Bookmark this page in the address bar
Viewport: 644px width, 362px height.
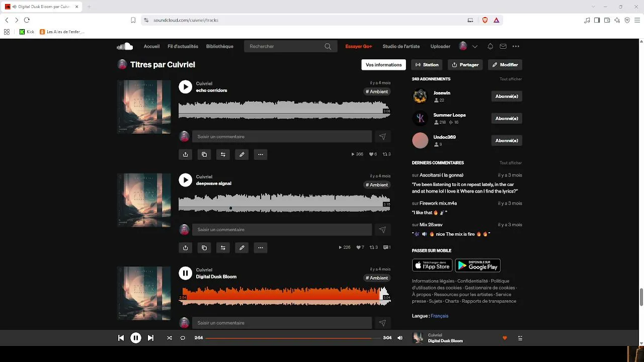point(133,20)
